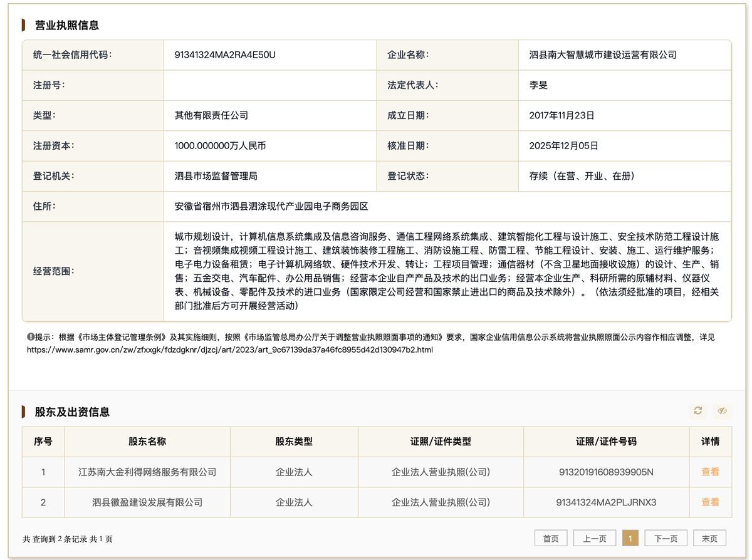This screenshot has height=560, width=752.
Task: Click 企业法人 type in row 1
Action: 294,472
